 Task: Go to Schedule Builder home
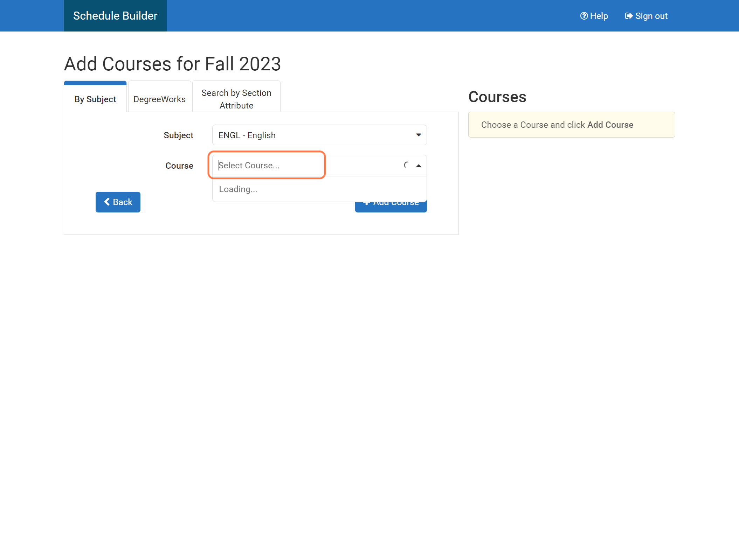tap(115, 16)
